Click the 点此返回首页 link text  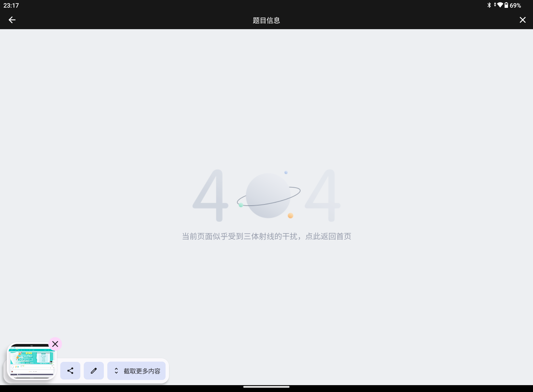point(328,236)
